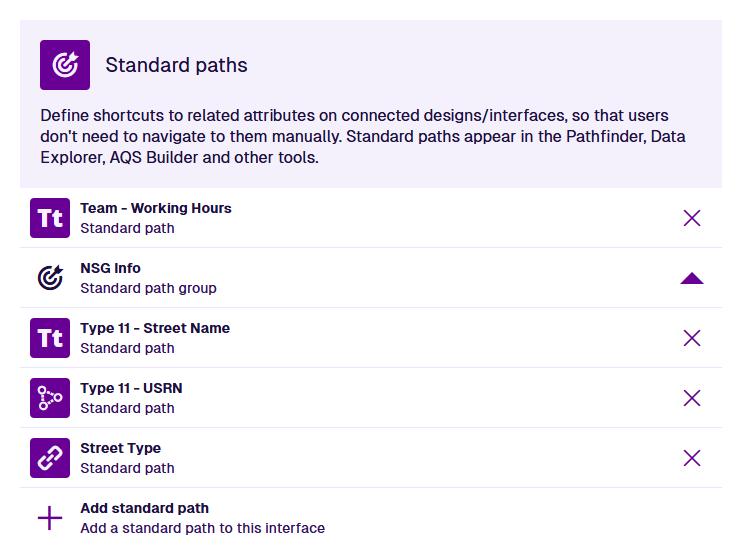Collapse the NSG Info path group
This screenshot has height=547, width=742.
click(691, 278)
